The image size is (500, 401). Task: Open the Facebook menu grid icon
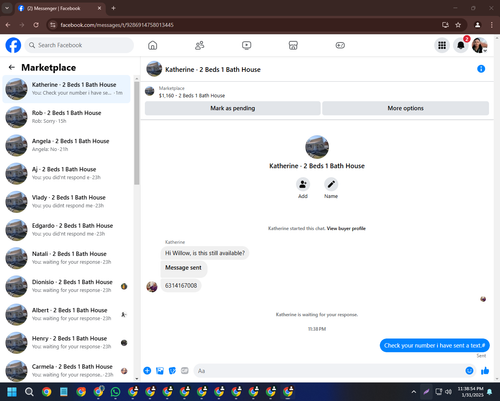click(x=442, y=45)
